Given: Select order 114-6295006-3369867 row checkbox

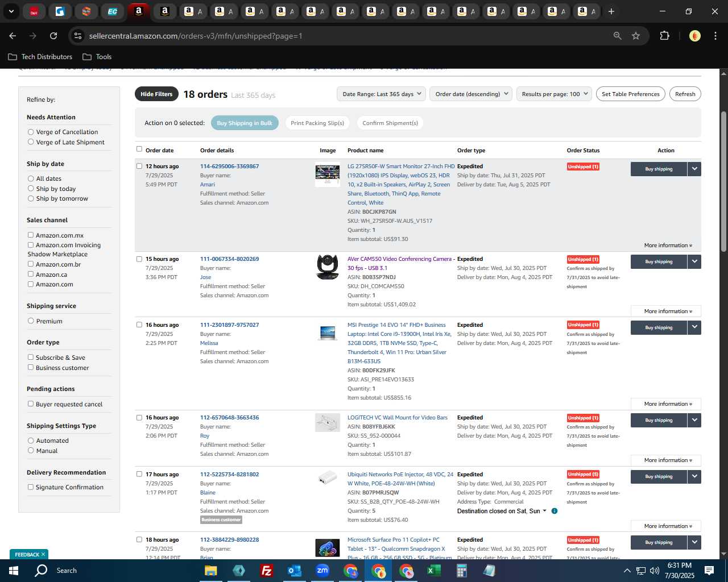Looking at the screenshot, I should (139, 166).
